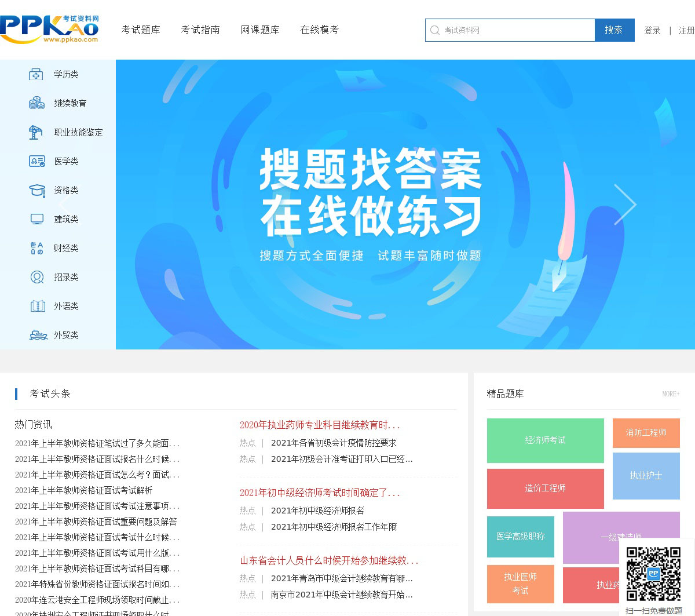Click the 建筑类 monitor icon

point(37,219)
